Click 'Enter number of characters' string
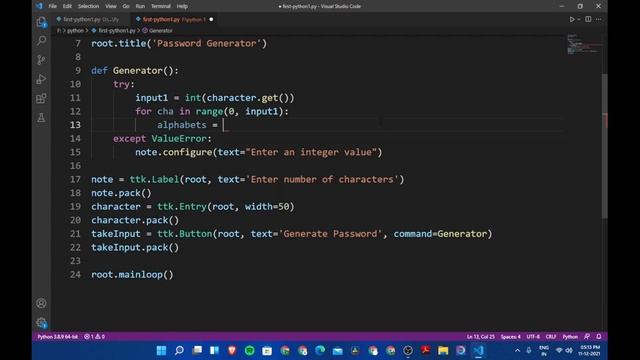The width and height of the screenshot is (640, 360). (322, 180)
